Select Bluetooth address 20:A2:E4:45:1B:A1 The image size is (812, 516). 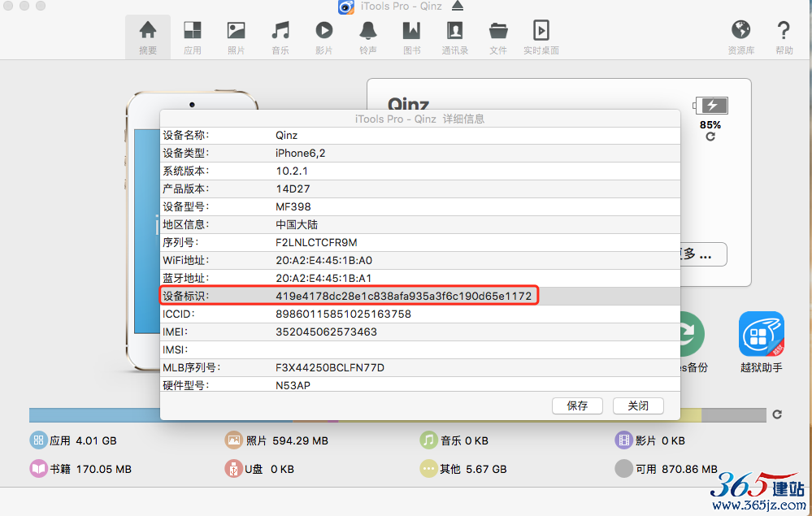coord(323,278)
